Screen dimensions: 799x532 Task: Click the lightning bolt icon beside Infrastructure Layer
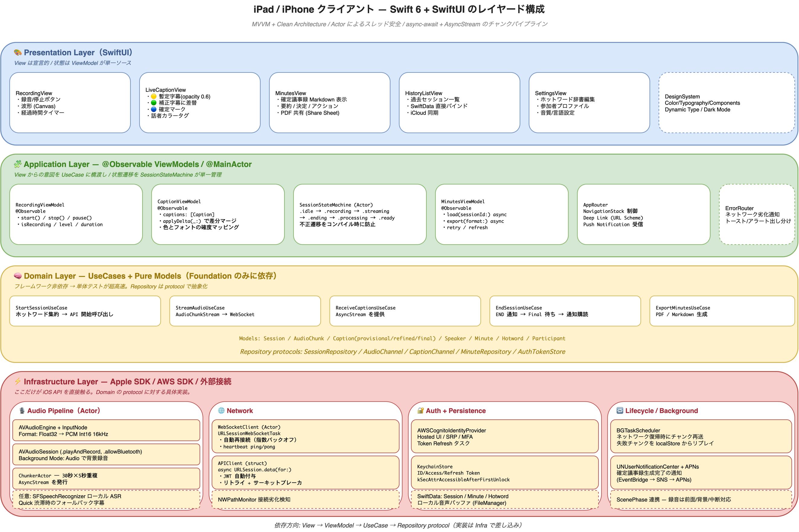point(18,381)
